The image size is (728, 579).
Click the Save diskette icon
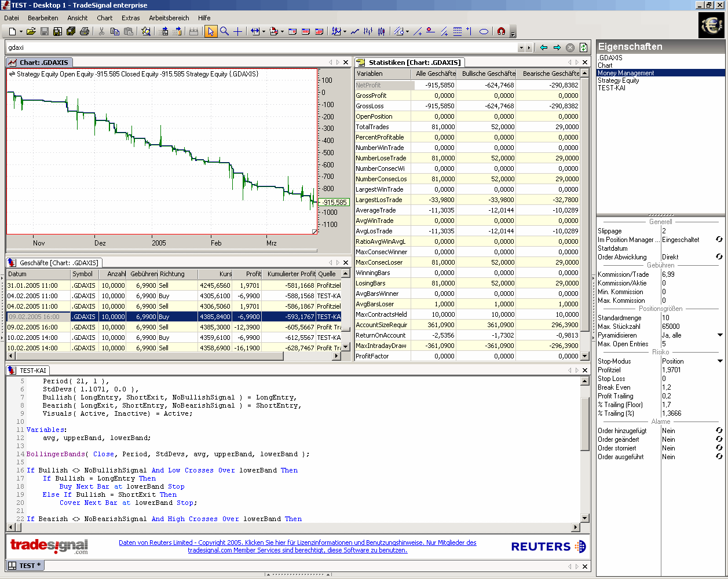(x=45, y=31)
